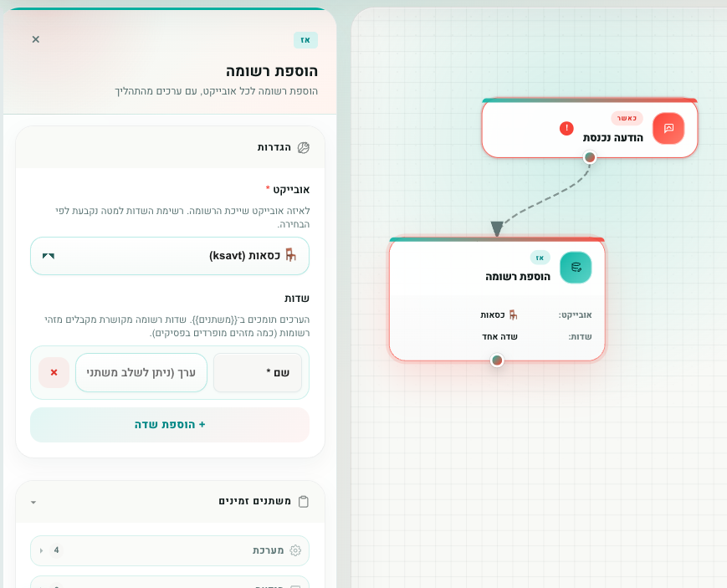The height and width of the screenshot is (588, 727).
Task: Click the שדה אחד value in the node
Action: click(499, 337)
